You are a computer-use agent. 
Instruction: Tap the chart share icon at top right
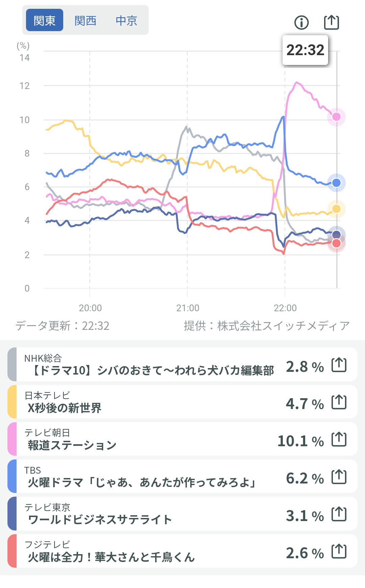(331, 23)
